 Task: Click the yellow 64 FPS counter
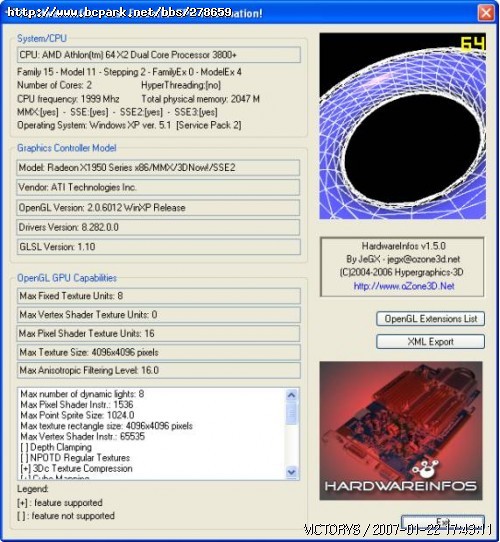point(473,44)
